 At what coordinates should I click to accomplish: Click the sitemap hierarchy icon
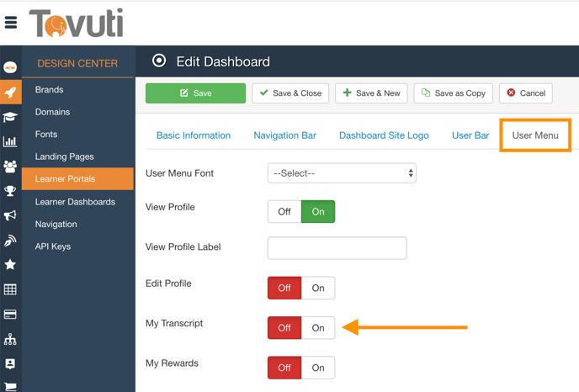pyautogui.click(x=10, y=339)
